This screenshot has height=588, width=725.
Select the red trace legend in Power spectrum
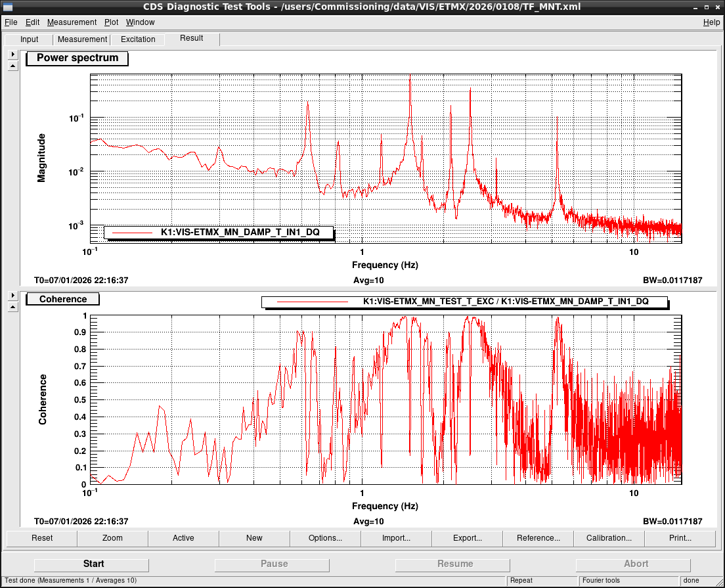(219, 232)
